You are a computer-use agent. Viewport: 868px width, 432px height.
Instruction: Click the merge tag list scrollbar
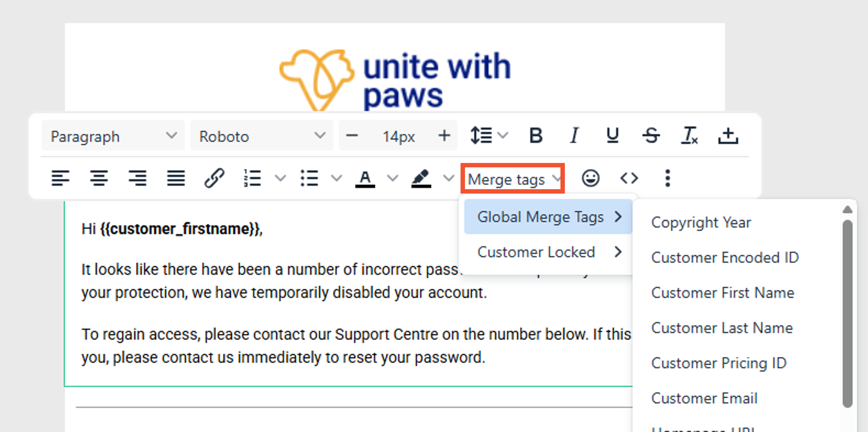[x=847, y=314]
